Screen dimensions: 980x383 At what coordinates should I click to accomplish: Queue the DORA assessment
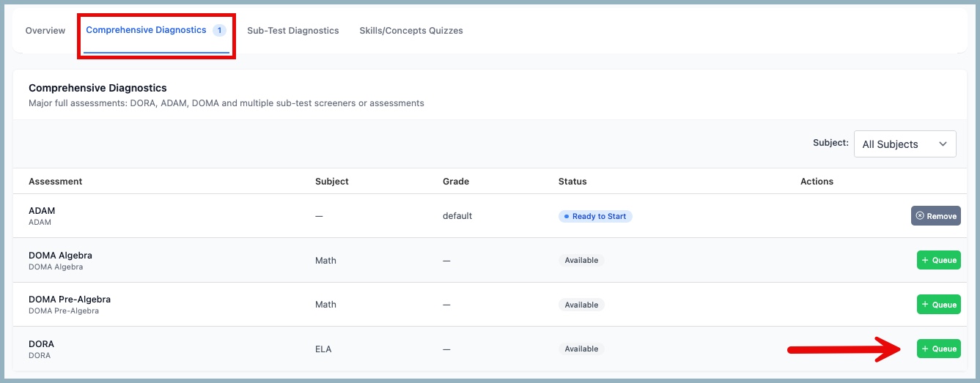[x=938, y=349]
